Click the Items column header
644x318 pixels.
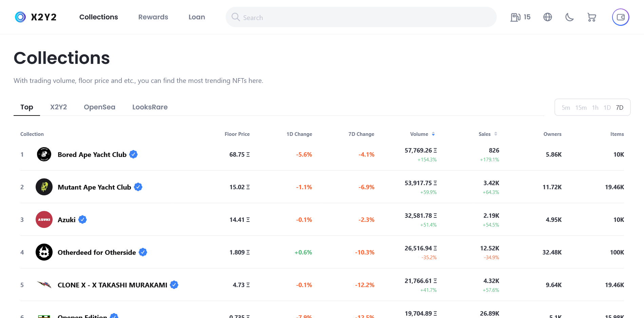[x=617, y=134]
